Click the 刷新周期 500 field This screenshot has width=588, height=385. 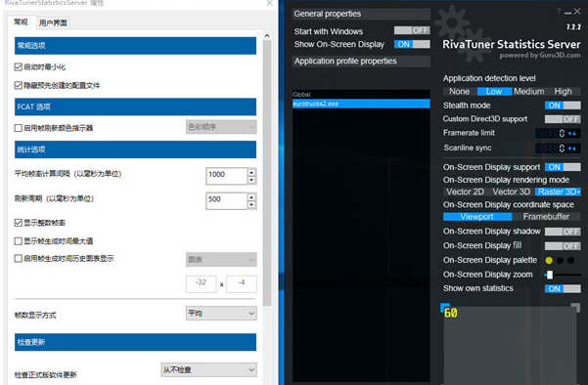tap(227, 200)
